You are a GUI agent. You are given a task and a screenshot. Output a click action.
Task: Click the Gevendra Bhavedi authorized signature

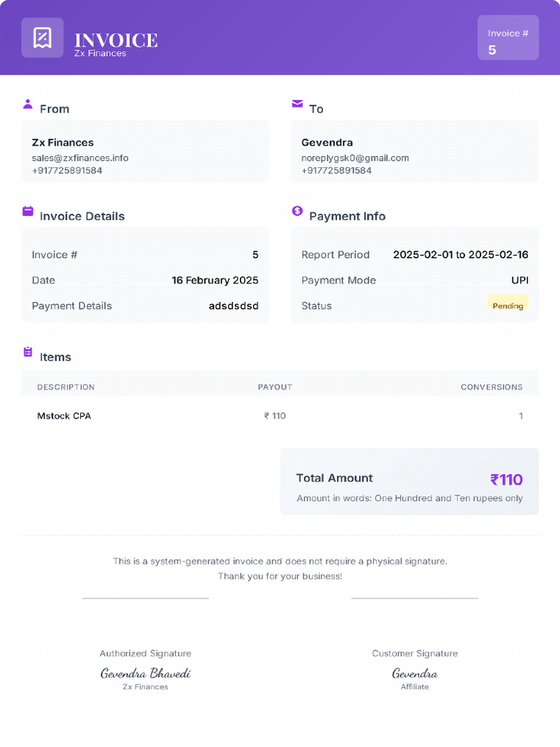pyautogui.click(x=145, y=673)
